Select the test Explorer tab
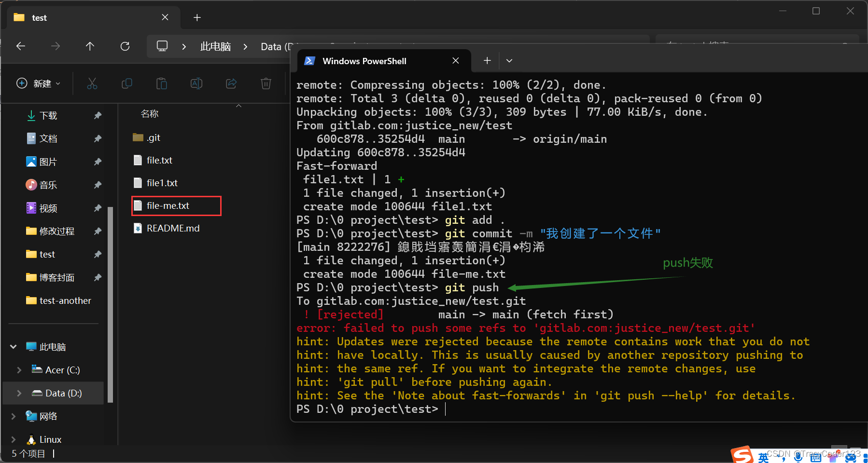868x463 pixels. click(94, 18)
